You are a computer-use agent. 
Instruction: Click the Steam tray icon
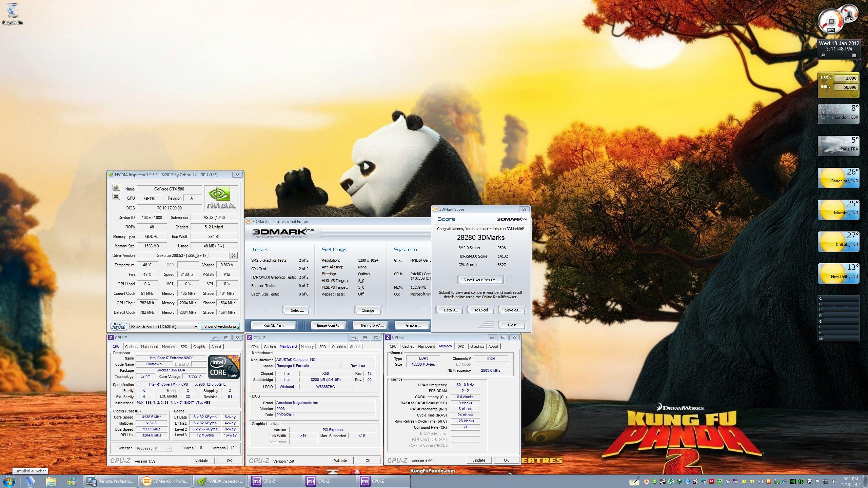point(663,482)
